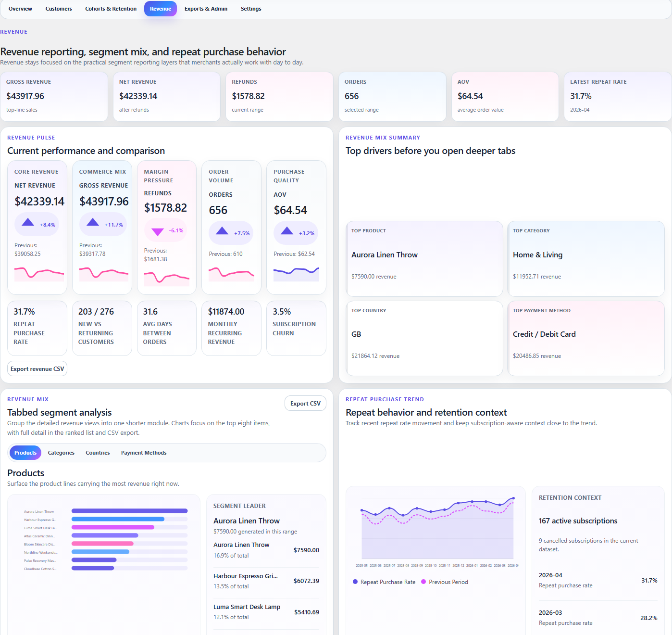Image resolution: width=672 pixels, height=635 pixels.
Task: Switch to the Customers tab
Action: (x=58, y=9)
